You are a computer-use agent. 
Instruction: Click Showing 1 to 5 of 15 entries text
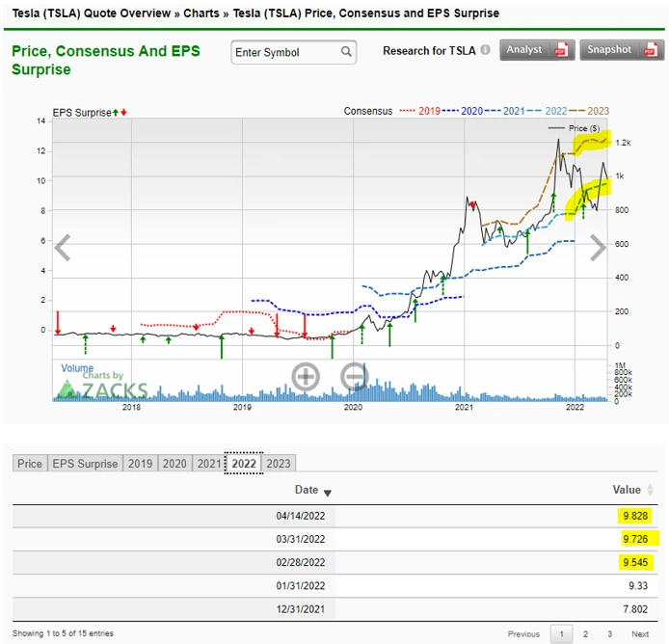click(x=64, y=633)
